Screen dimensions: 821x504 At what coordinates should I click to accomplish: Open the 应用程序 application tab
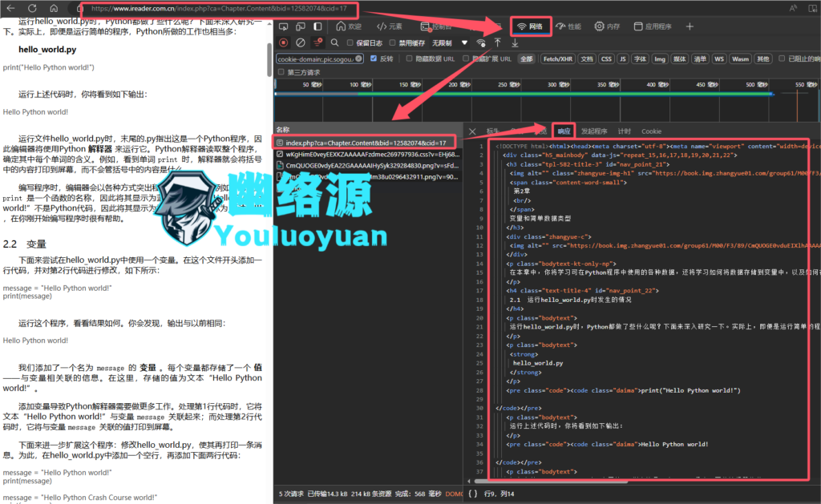(x=653, y=26)
